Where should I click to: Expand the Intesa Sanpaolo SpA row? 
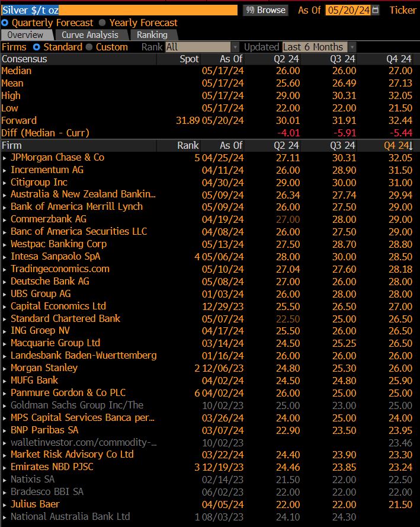coord(4,257)
